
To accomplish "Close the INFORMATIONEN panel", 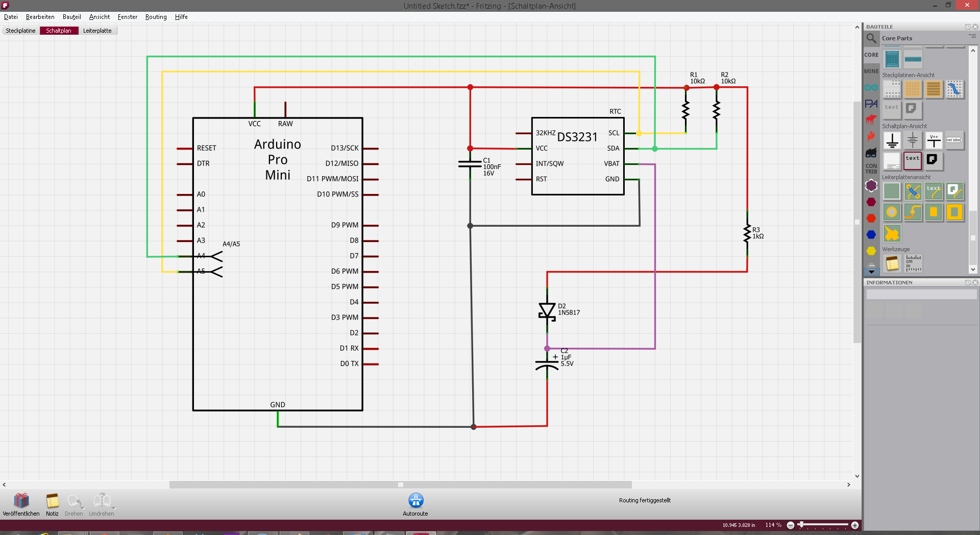I will (x=975, y=282).
